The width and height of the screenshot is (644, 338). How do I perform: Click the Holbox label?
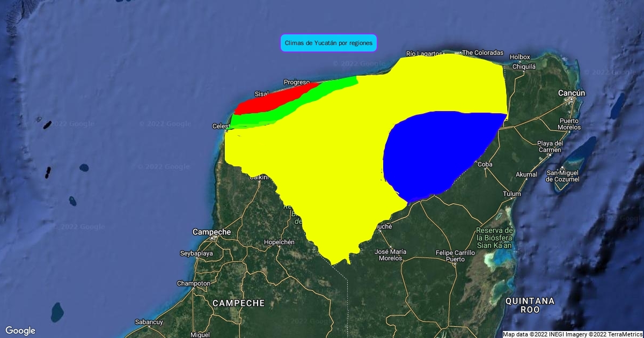[520, 57]
